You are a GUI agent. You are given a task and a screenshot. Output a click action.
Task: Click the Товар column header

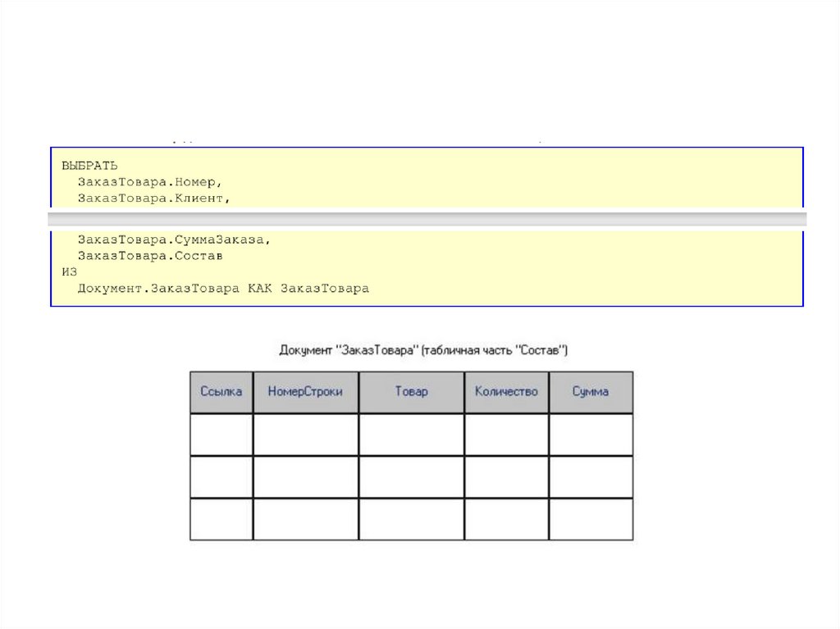(x=412, y=392)
